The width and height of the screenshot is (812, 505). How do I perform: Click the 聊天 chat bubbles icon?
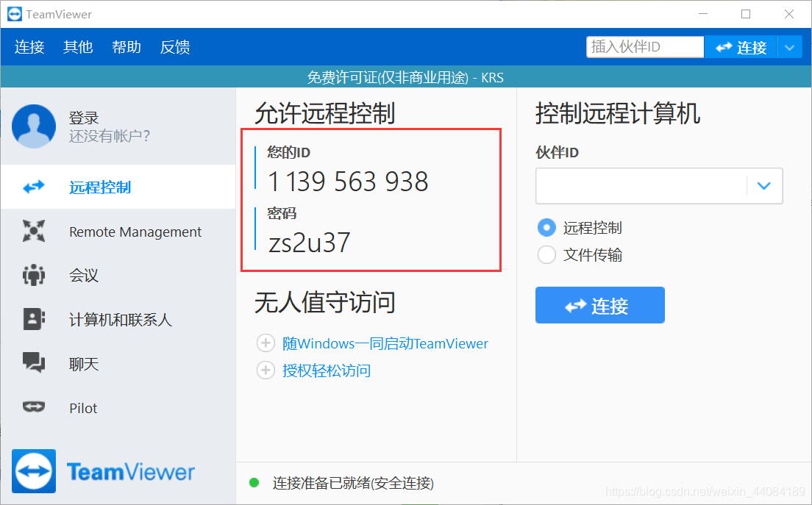[34, 362]
